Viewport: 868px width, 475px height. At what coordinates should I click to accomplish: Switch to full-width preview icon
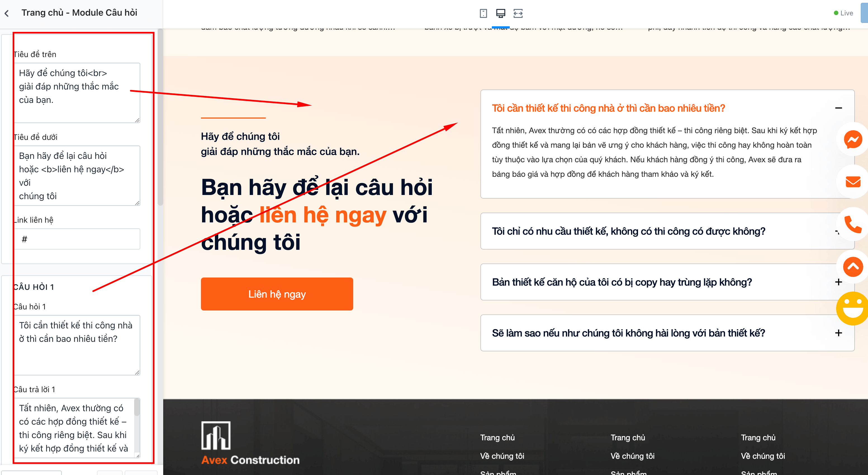(518, 13)
